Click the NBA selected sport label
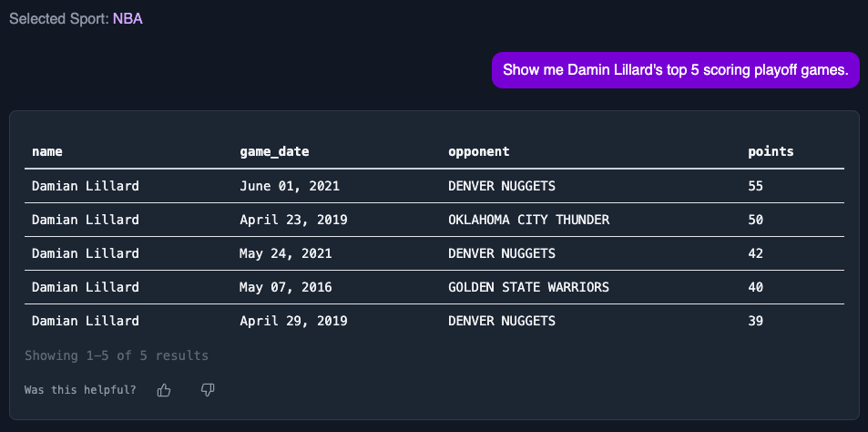Viewport: 868px width, 432px height. coord(128,19)
